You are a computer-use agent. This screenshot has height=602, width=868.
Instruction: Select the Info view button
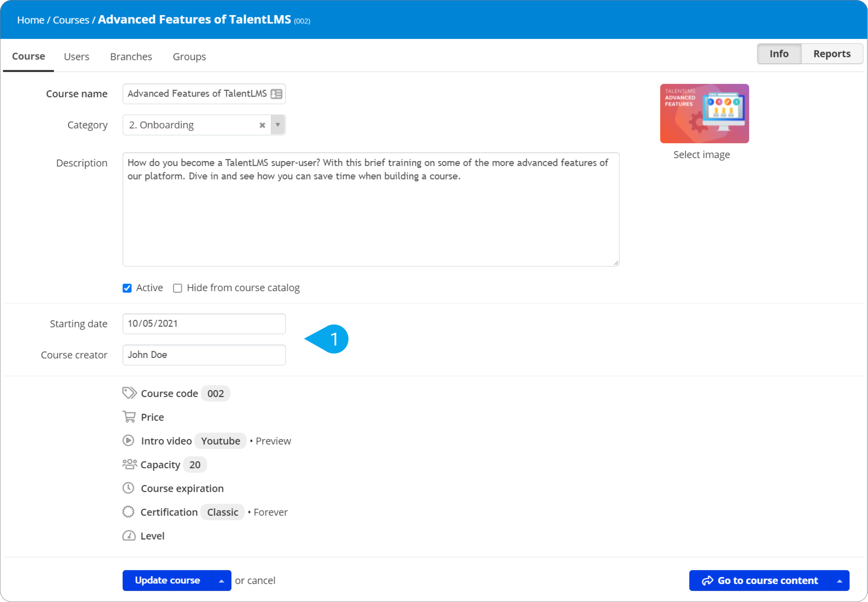[x=779, y=54]
